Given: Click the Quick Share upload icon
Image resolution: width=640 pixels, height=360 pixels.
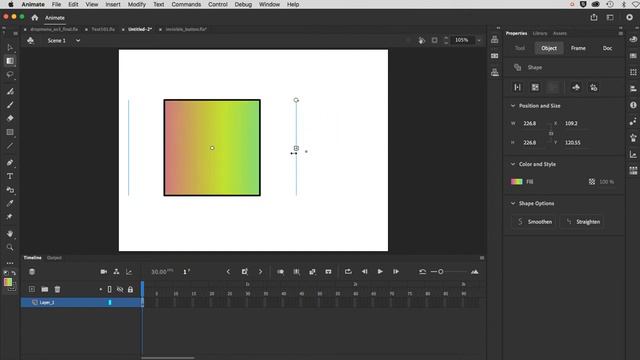Looking at the screenshot, I should 594,17.
